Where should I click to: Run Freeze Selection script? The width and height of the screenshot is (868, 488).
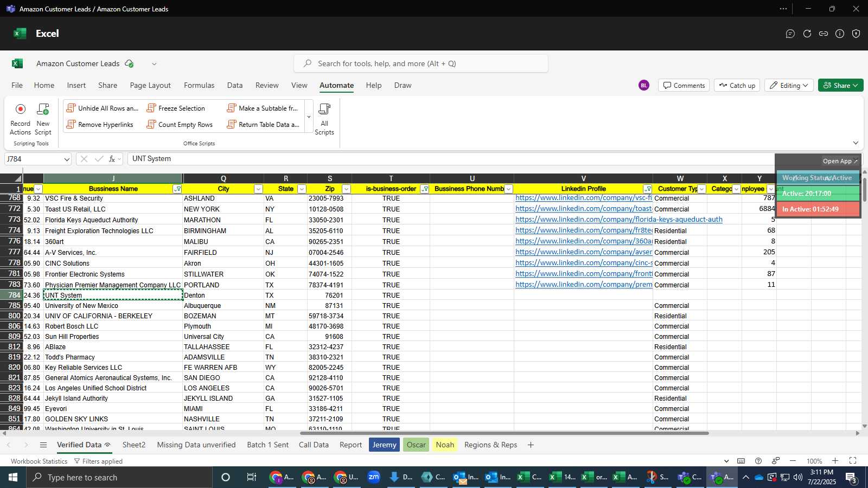[176, 108]
